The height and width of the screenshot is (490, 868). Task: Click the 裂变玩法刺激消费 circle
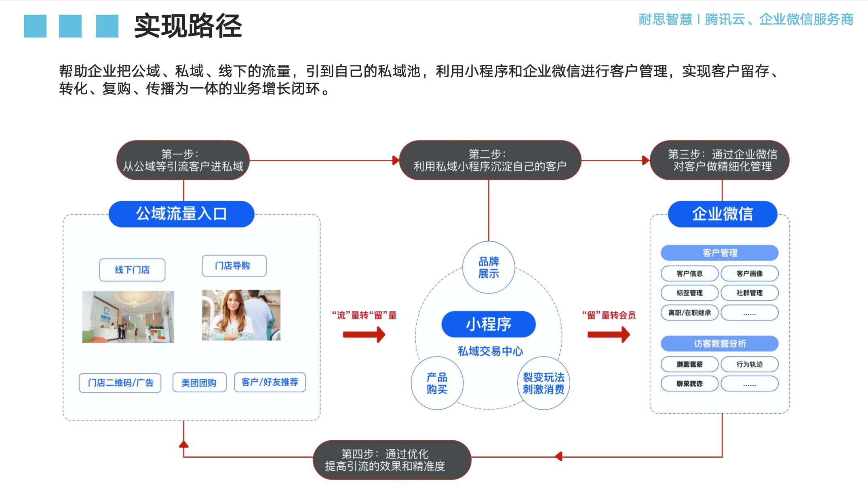pyautogui.click(x=544, y=383)
